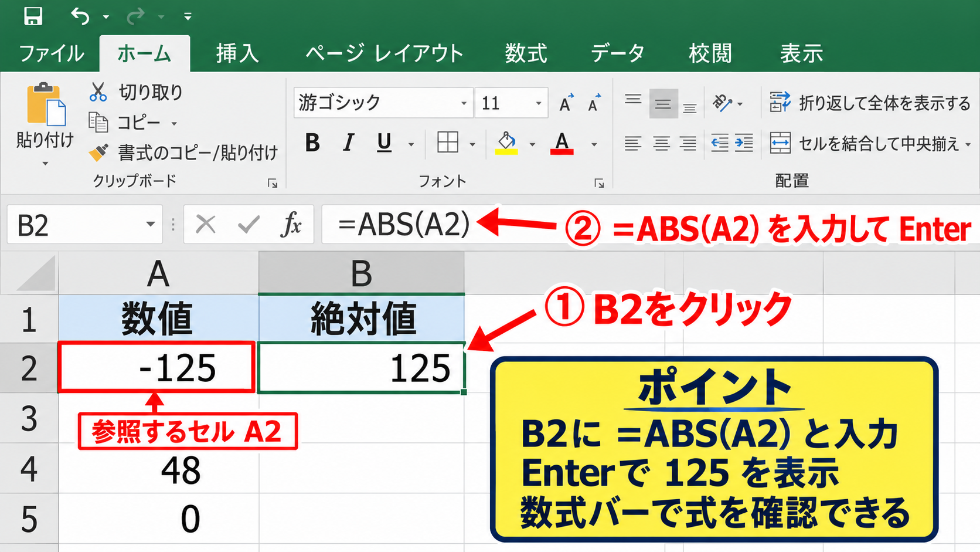Screen dimensions: 980x552
Task: Switch to the 校閲 tab
Action: (x=710, y=53)
